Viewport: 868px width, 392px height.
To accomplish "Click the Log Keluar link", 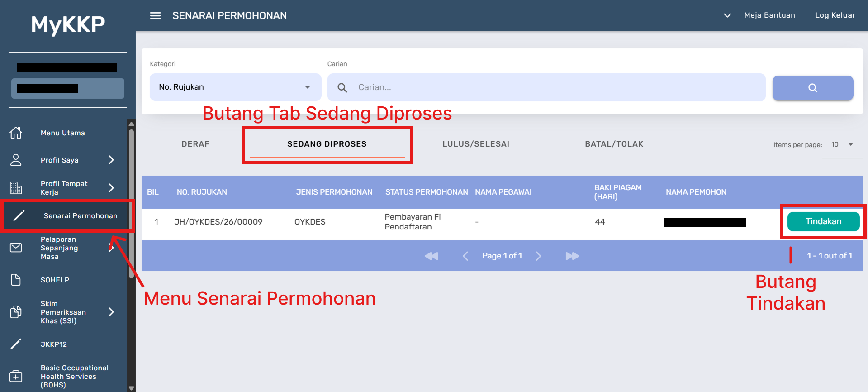I will coord(835,15).
